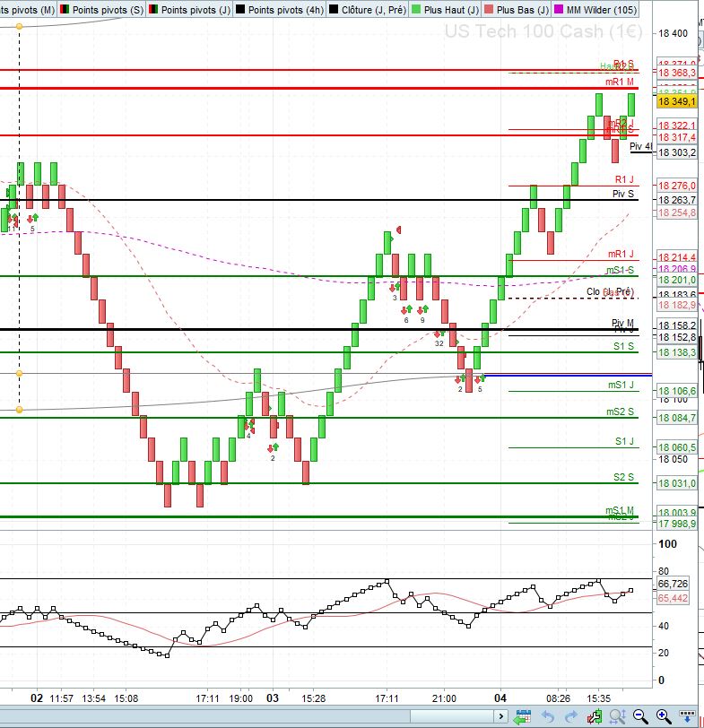Click the 18 276,0 price label
This screenshot has height=728, width=704.
pos(676,186)
